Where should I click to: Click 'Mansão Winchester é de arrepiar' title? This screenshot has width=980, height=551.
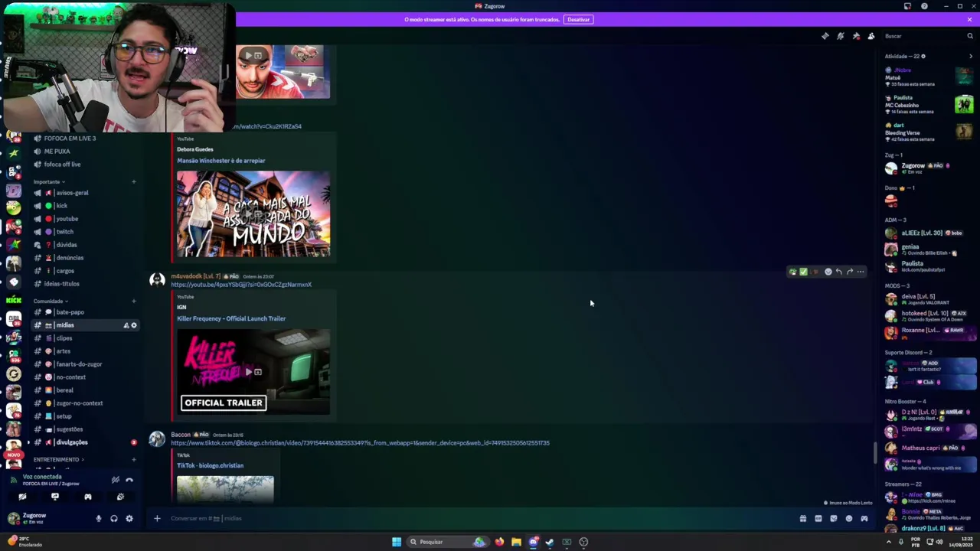(x=221, y=161)
